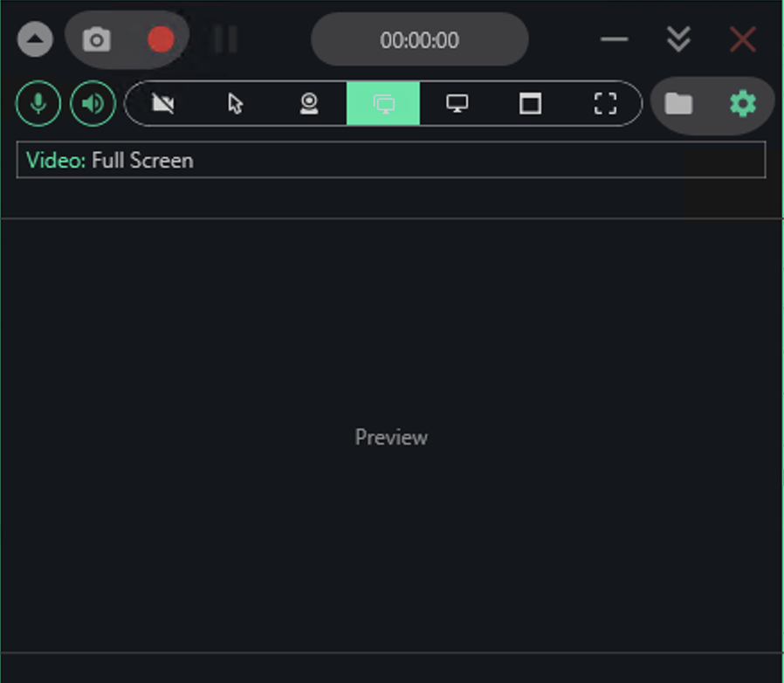Click the pause recording button
784x683 pixels.
tap(225, 39)
